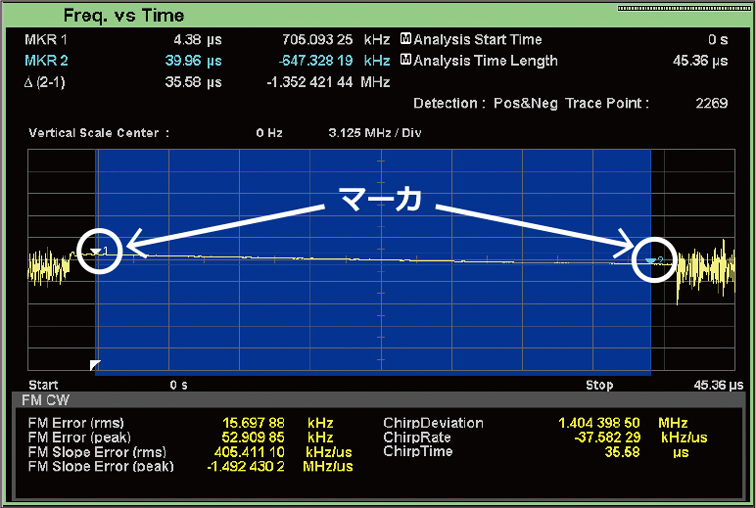Select the MKR 2 label
Screen dimensions: 756x508
point(46,61)
